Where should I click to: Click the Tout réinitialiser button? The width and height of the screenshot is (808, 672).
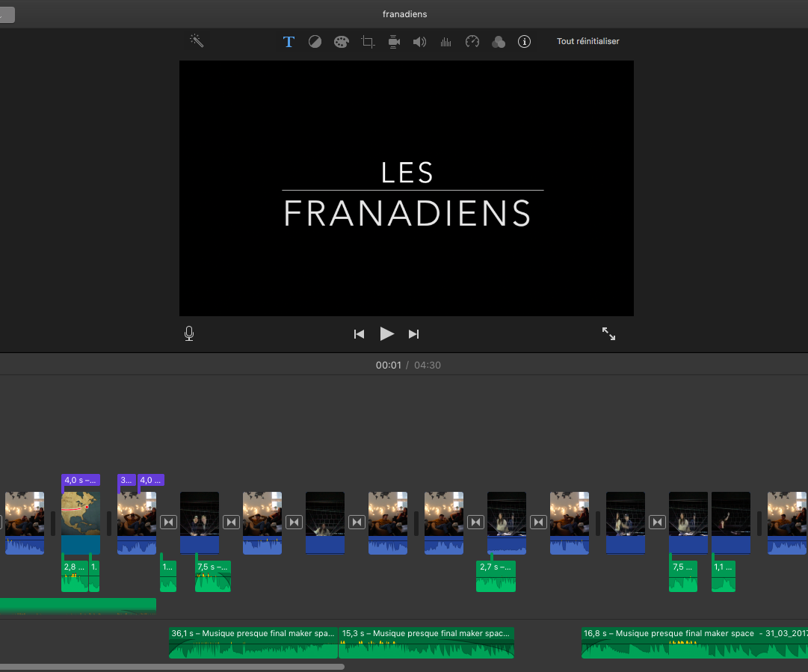pyautogui.click(x=588, y=41)
